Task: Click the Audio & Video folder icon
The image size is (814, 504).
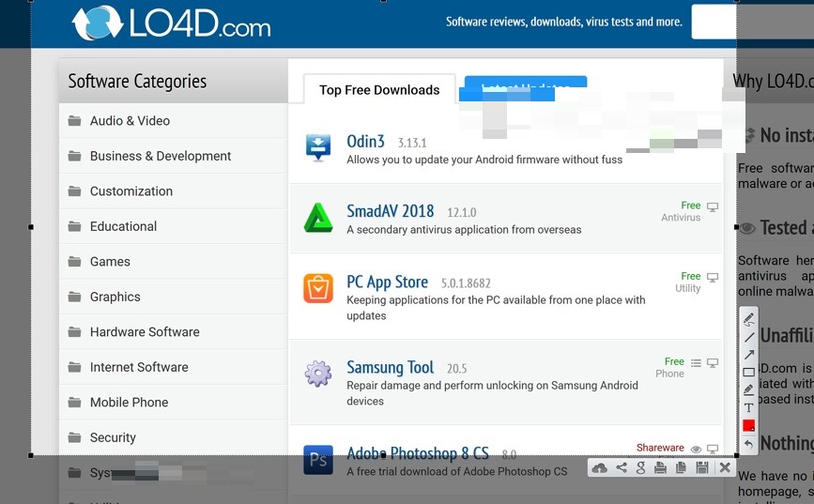Action: [x=74, y=121]
